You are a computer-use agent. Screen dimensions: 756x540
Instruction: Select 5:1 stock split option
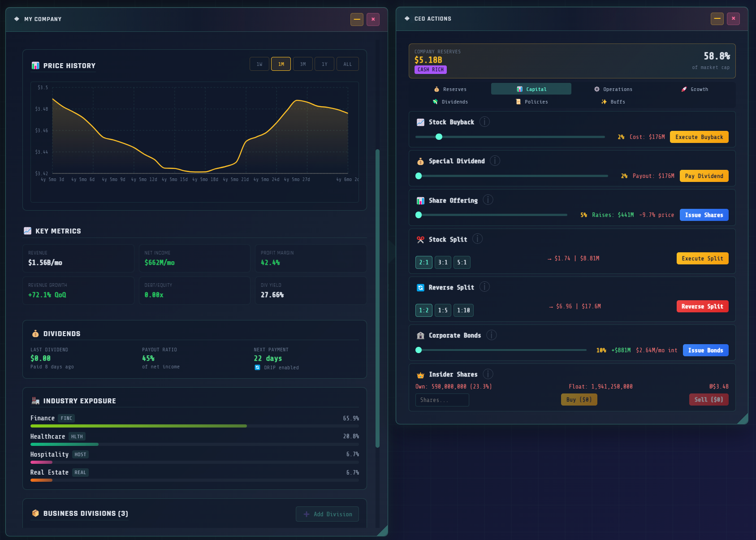tap(462, 263)
